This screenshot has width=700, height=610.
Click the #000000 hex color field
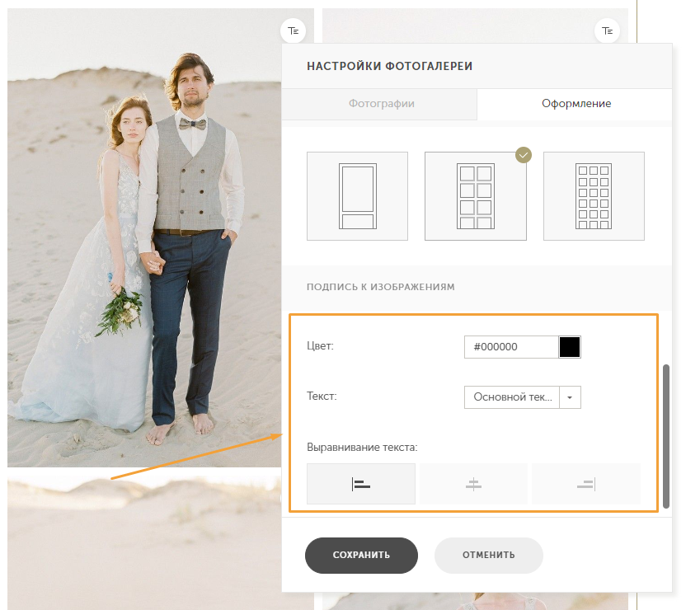point(511,347)
